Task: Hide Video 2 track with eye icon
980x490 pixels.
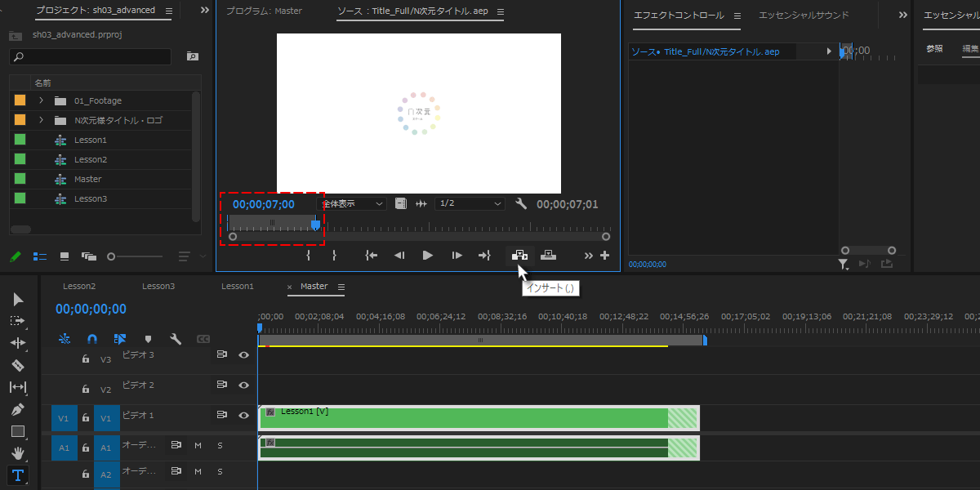Action: [243, 385]
